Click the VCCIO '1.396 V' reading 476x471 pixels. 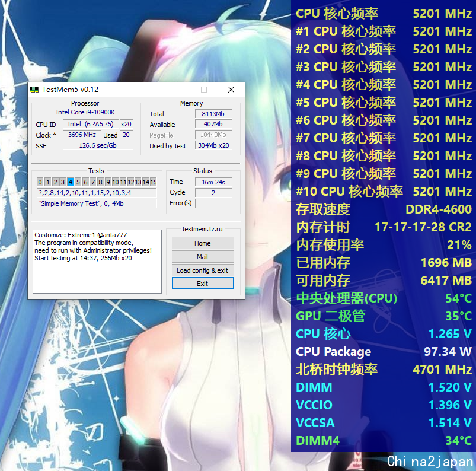[450, 405]
